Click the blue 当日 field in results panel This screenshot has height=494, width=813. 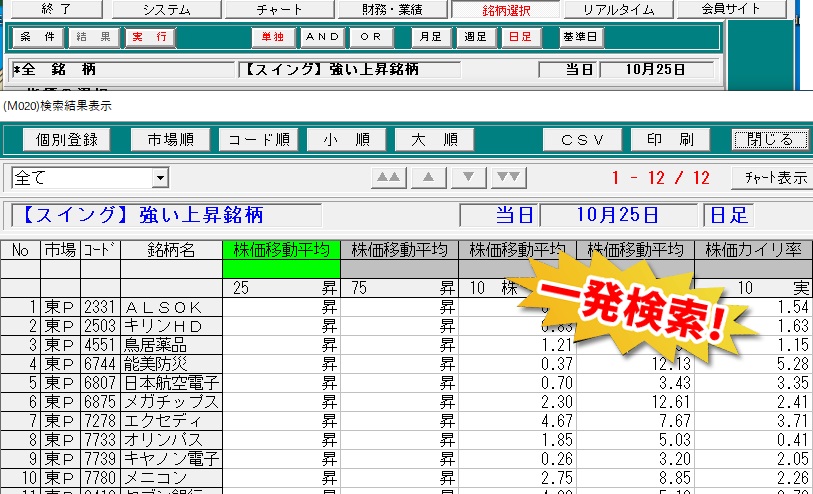click(499, 215)
